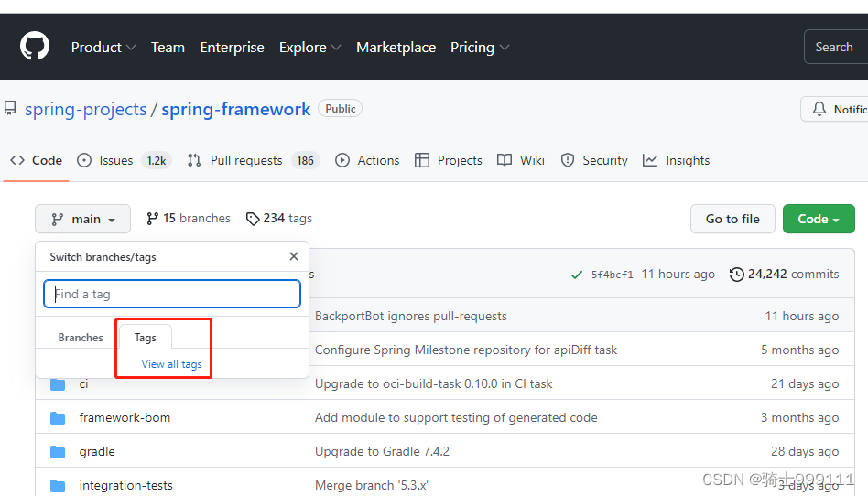
Task: Click the 28 days ago timestamp
Action: pyautogui.click(x=805, y=452)
